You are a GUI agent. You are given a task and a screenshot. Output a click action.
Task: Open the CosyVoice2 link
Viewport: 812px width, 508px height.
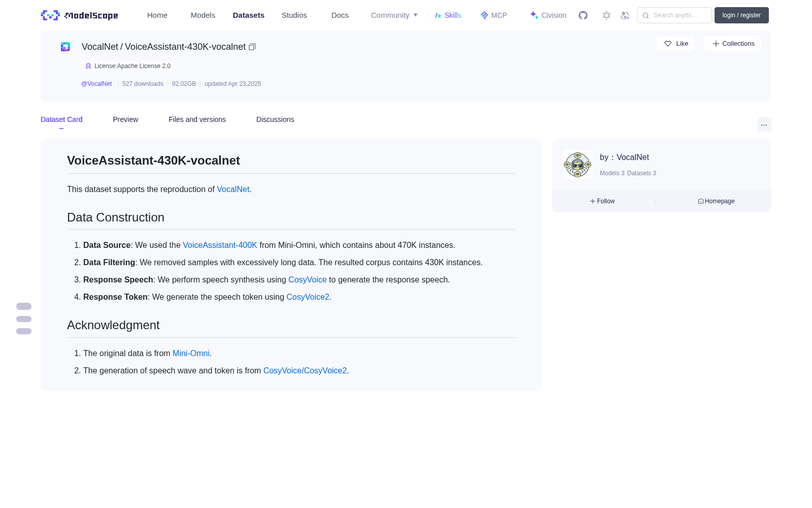coord(308,297)
